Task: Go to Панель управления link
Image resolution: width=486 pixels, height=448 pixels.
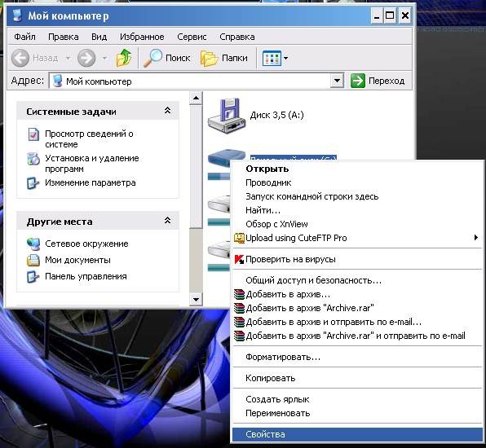Action: [86, 276]
